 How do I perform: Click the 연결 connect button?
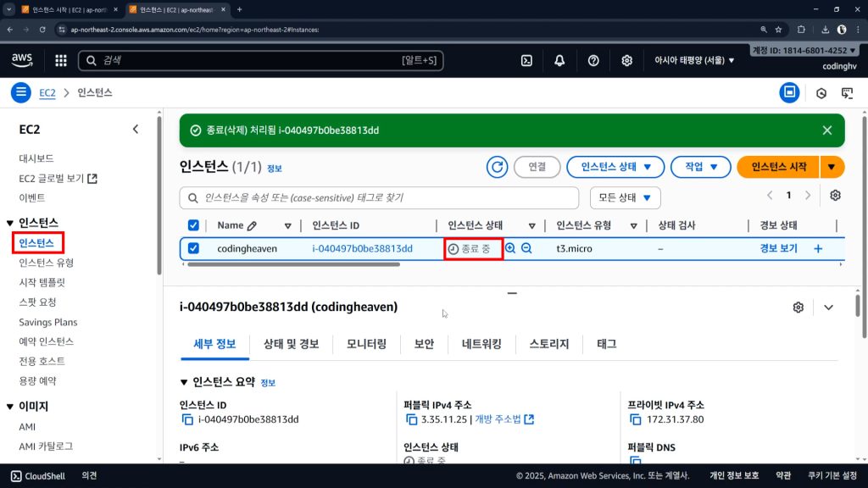pyautogui.click(x=537, y=167)
